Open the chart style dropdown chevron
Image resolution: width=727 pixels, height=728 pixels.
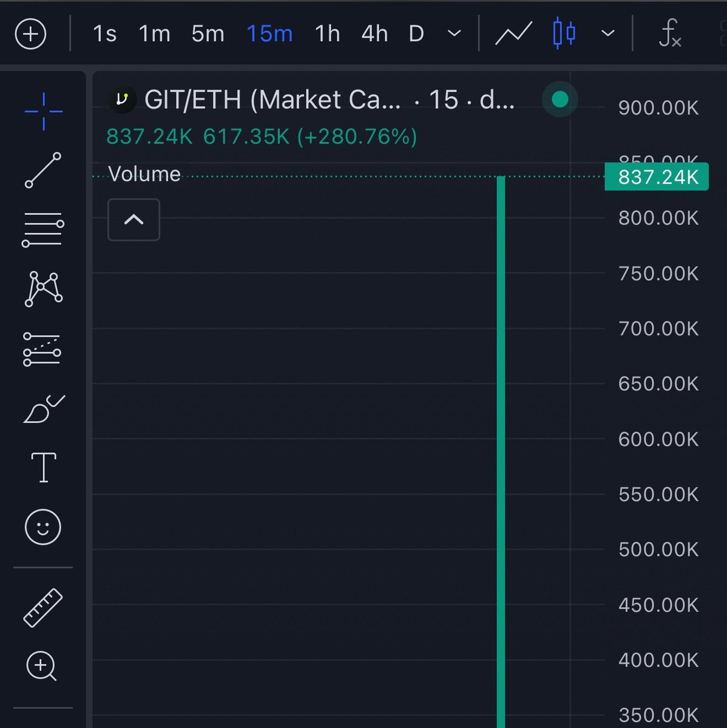coord(608,34)
